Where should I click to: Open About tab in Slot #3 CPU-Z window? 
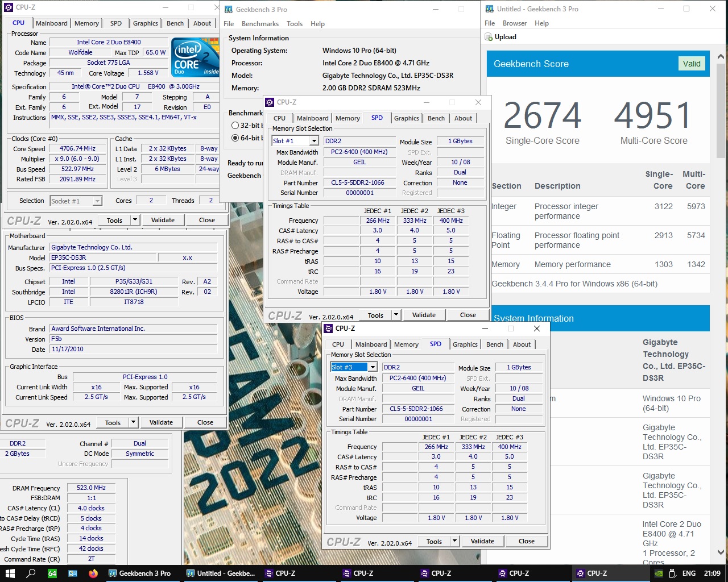[x=522, y=344]
